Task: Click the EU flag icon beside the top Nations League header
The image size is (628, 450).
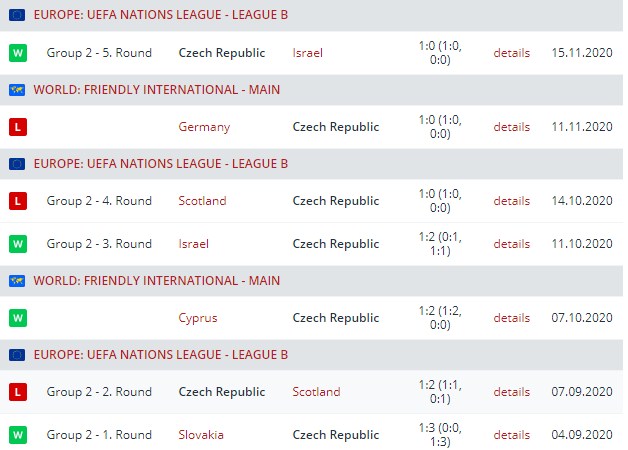Action: pos(17,15)
